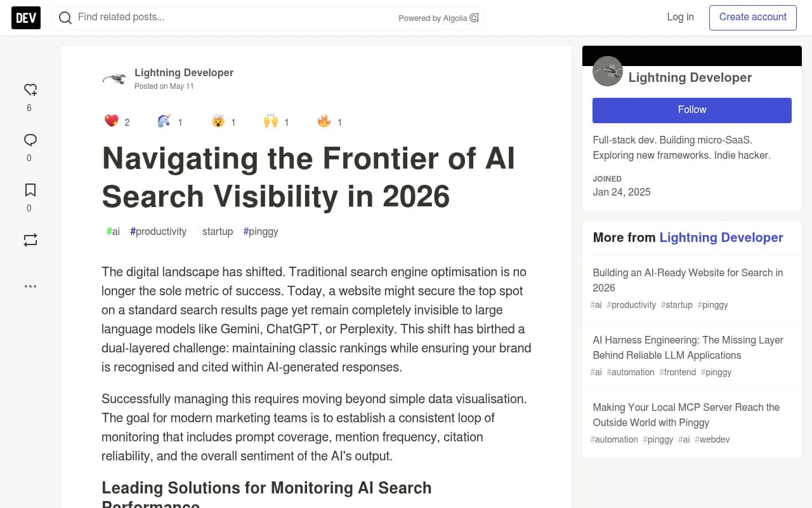Open the three-dot more options menu

(x=30, y=286)
